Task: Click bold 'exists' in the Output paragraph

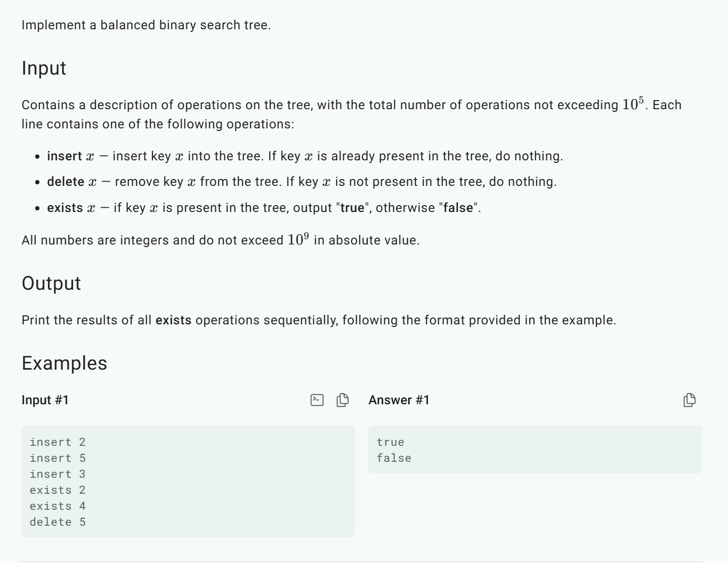Action: click(173, 320)
